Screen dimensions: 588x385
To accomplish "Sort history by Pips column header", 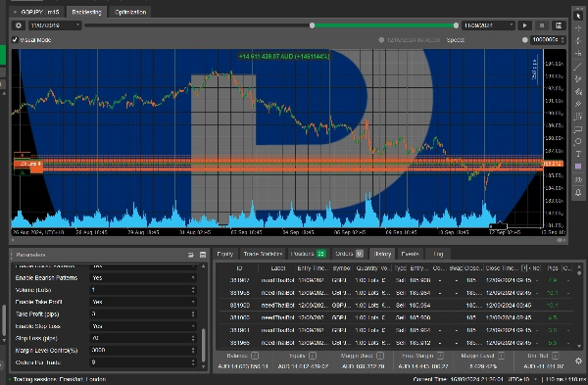I will [x=553, y=268].
